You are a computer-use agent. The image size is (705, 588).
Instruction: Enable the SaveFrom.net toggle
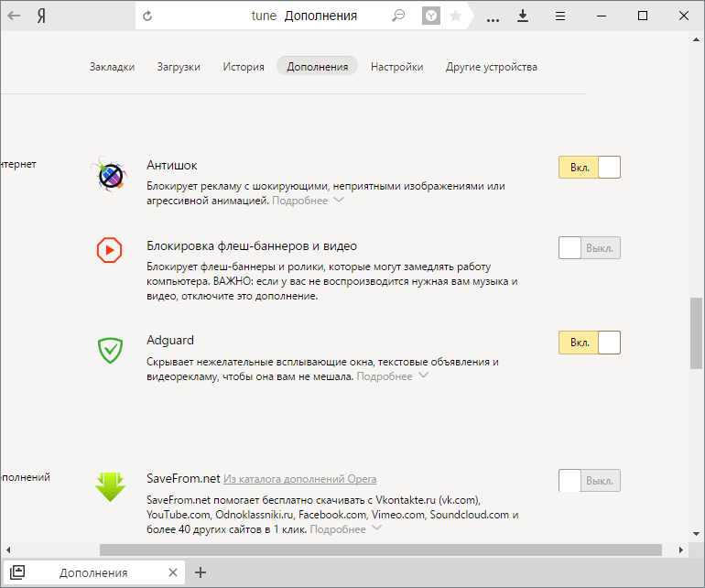tap(590, 481)
